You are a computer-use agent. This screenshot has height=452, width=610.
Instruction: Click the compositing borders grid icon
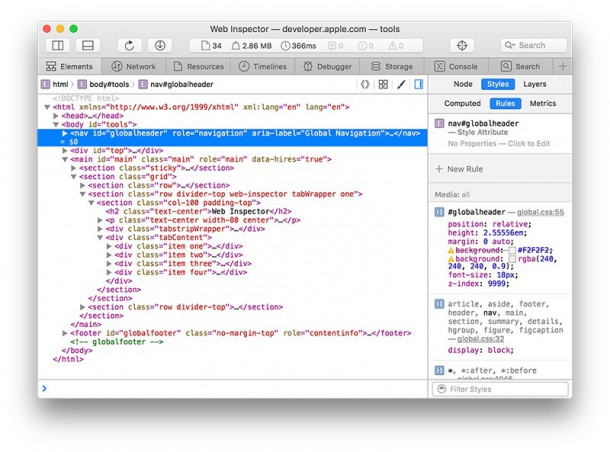[383, 85]
